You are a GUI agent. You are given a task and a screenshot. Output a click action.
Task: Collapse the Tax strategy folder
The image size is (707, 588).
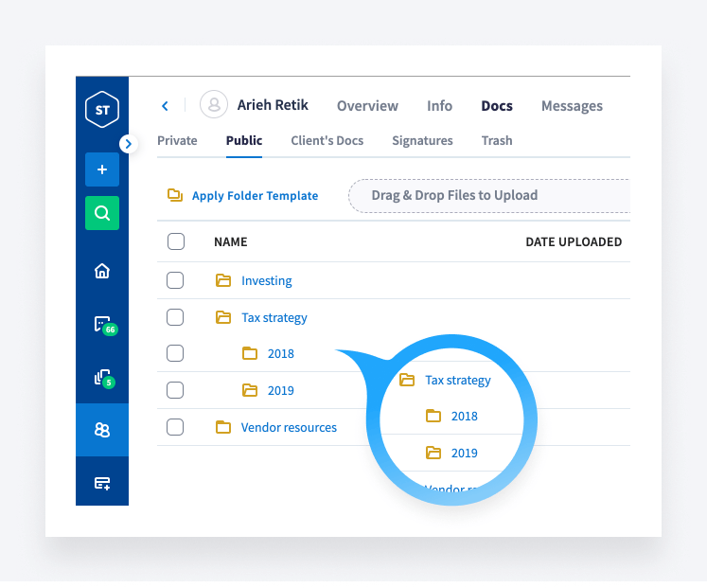223,317
